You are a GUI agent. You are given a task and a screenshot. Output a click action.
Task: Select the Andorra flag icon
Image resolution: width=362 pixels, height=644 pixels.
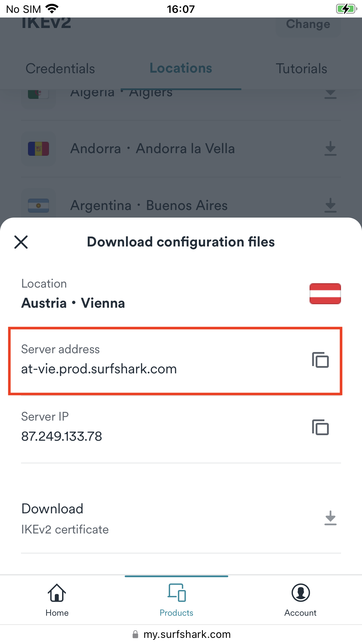[x=38, y=149]
